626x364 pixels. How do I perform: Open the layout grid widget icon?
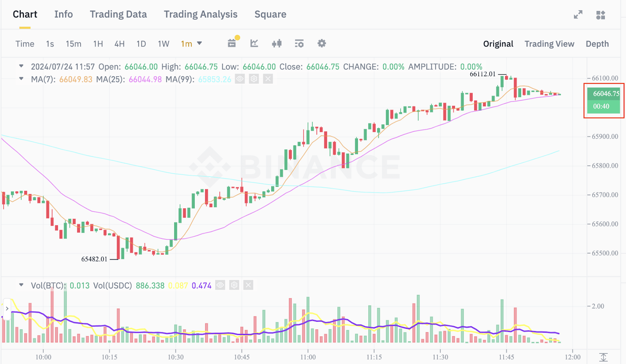(x=601, y=15)
